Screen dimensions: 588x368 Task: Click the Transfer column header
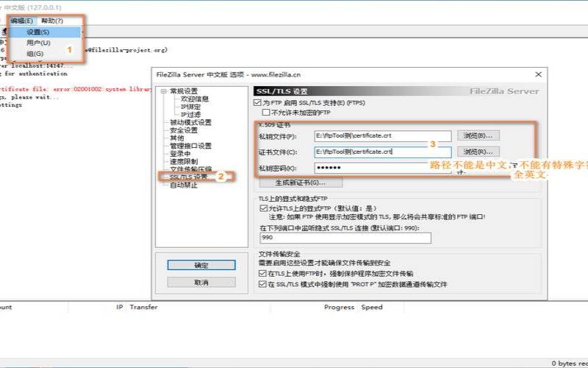[143, 307]
